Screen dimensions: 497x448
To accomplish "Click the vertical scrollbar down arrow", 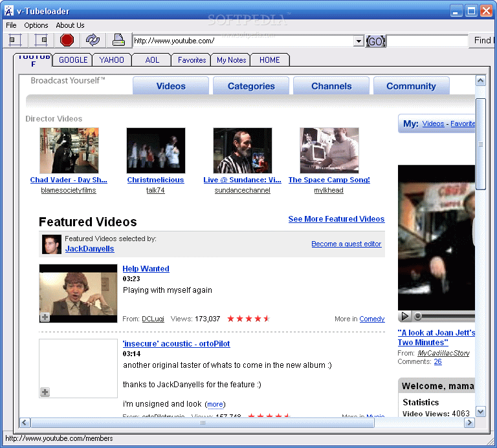I will point(481,412).
